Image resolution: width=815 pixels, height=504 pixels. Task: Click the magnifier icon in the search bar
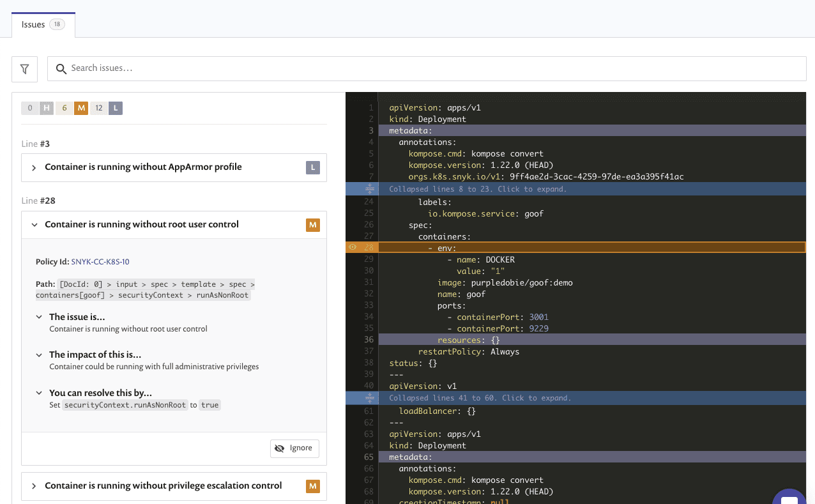click(61, 68)
